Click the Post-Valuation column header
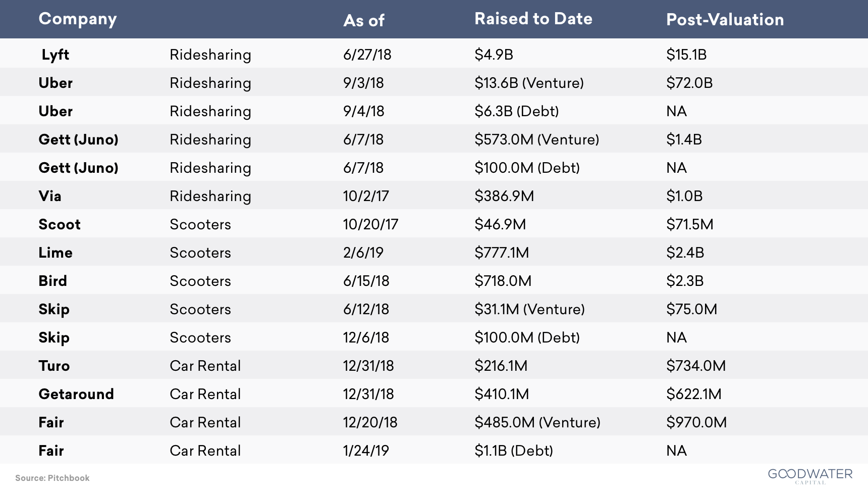The width and height of the screenshot is (868, 490). point(725,19)
